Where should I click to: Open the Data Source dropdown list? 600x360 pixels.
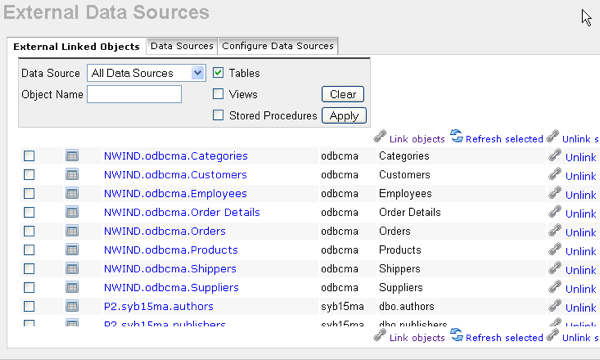click(x=147, y=73)
